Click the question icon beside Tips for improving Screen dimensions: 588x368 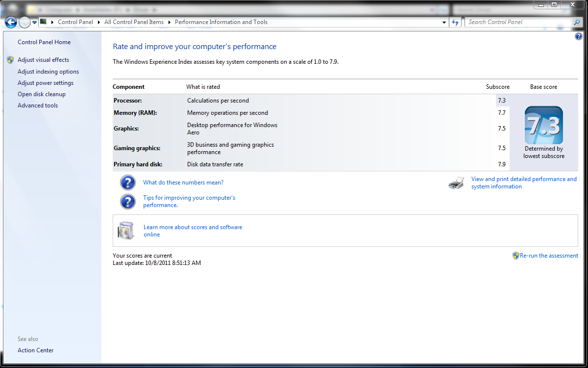(128, 202)
